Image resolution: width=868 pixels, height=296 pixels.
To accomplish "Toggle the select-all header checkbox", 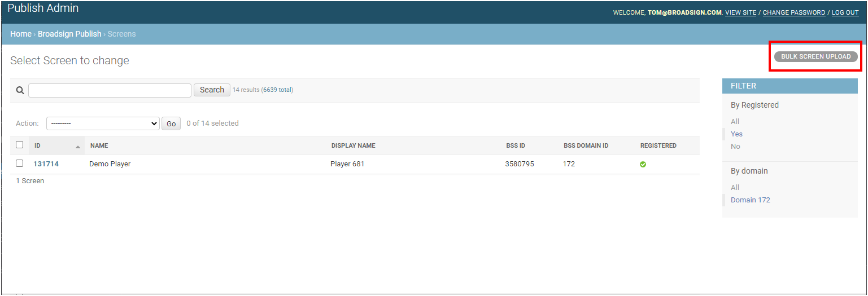I will (19, 145).
